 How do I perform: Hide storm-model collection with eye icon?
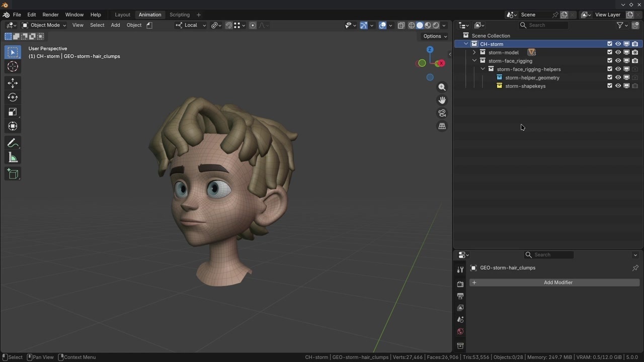coord(618,52)
